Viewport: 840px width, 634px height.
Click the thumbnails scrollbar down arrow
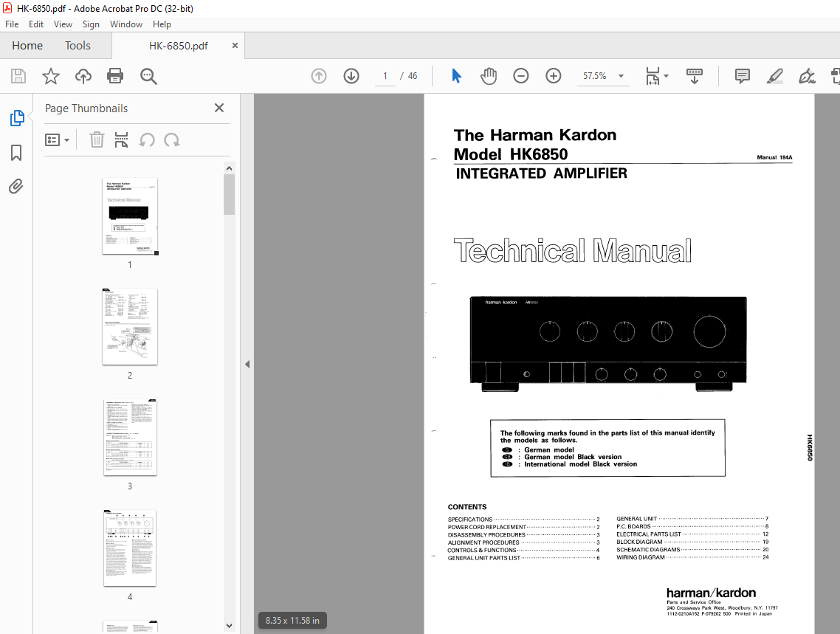230,625
